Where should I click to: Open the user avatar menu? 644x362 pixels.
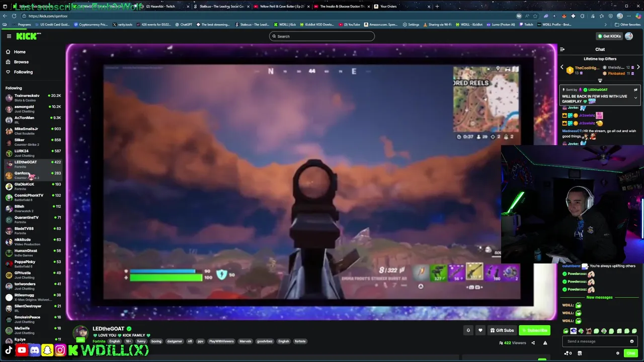629,36
